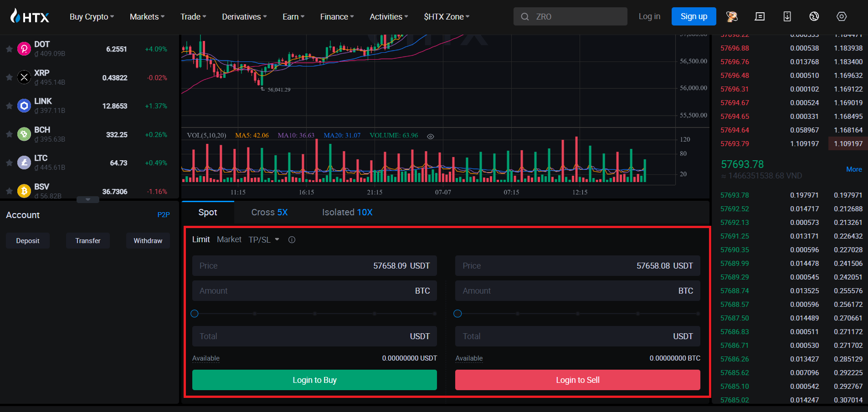
Task: Favorite LINK with star icon
Action: 9,106
